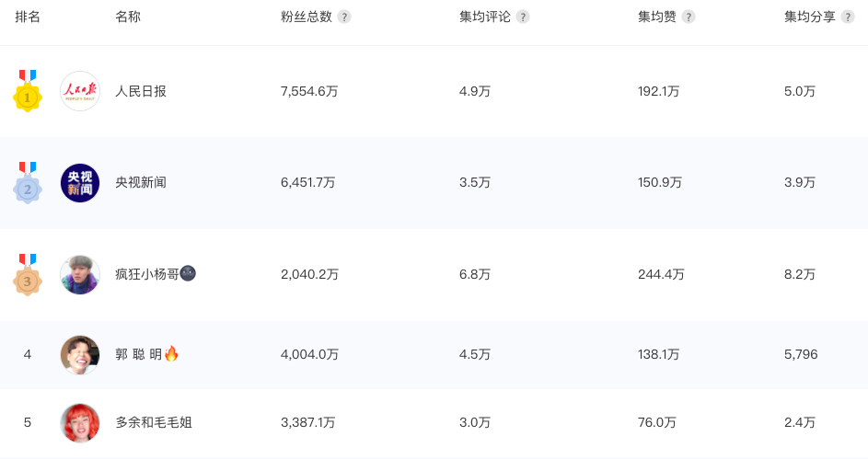Open 多余和毛毛姐 account name
This screenshot has height=459, width=868.
[154, 423]
